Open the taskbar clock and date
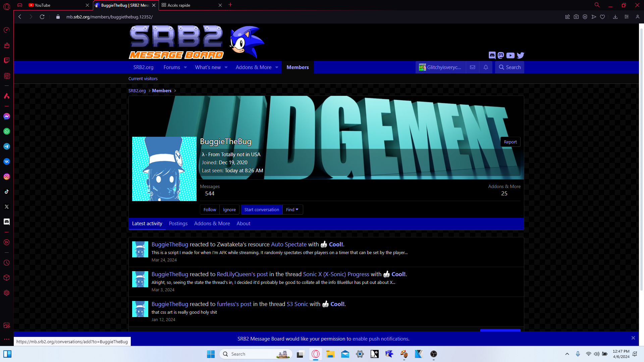Screen dimensions: 644x362 [621, 354]
